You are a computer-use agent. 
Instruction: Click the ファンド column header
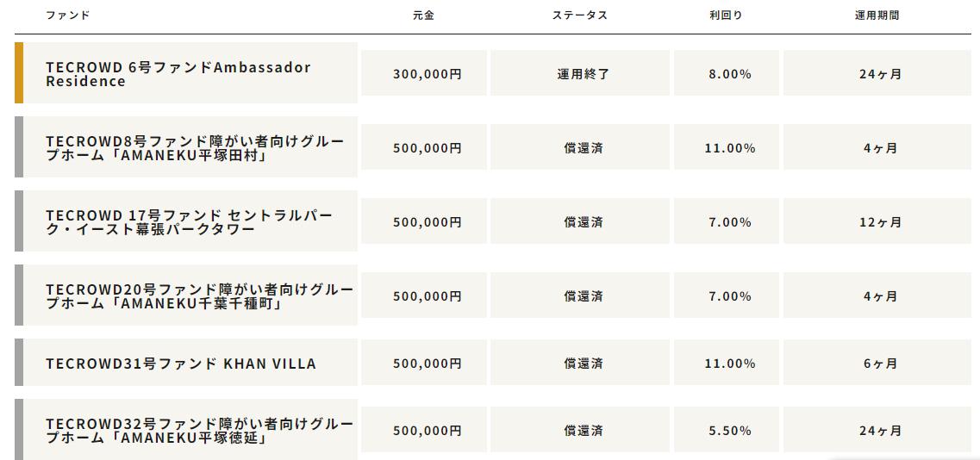(67, 16)
